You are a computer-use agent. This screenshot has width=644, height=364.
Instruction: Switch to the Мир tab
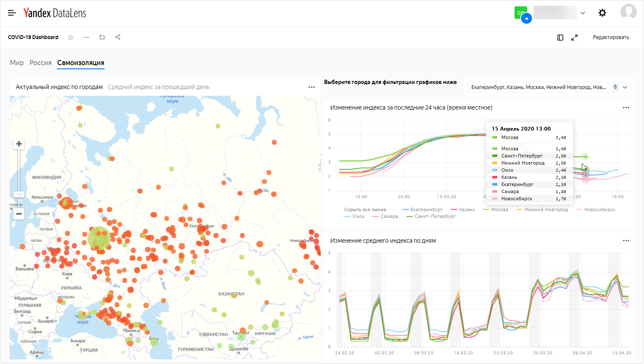click(x=17, y=63)
